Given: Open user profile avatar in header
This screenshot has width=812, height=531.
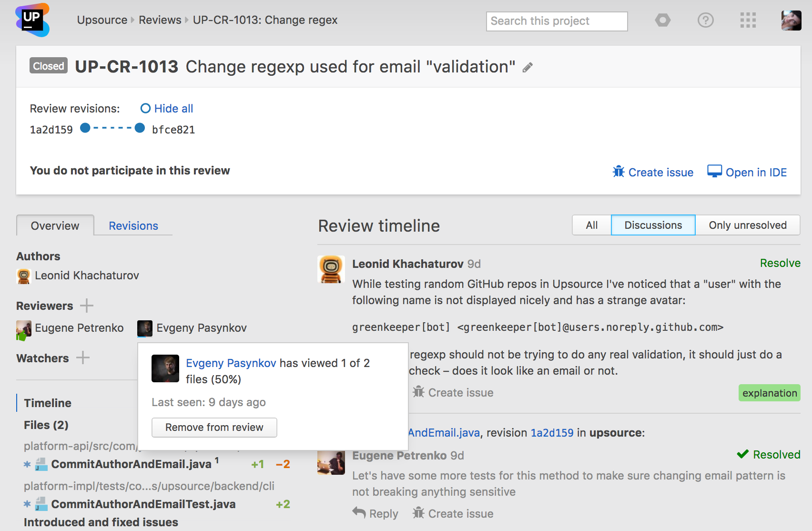Looking at the screenshot, I should click(x=791, y=20).
